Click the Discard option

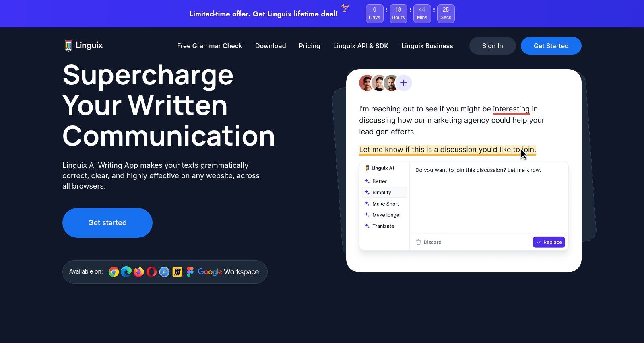tap(429, 242)
